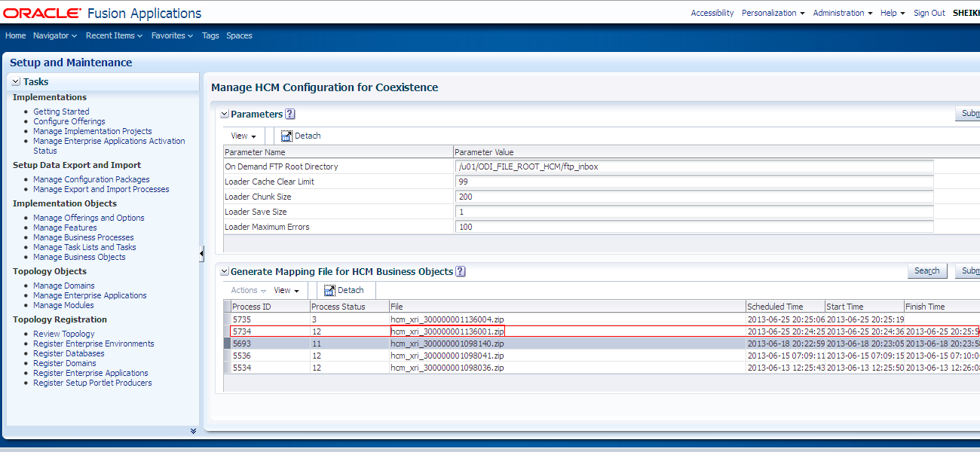Click Detach icon in Generate Mapping File toolbar
980x452 pixels.
(329, 291)
